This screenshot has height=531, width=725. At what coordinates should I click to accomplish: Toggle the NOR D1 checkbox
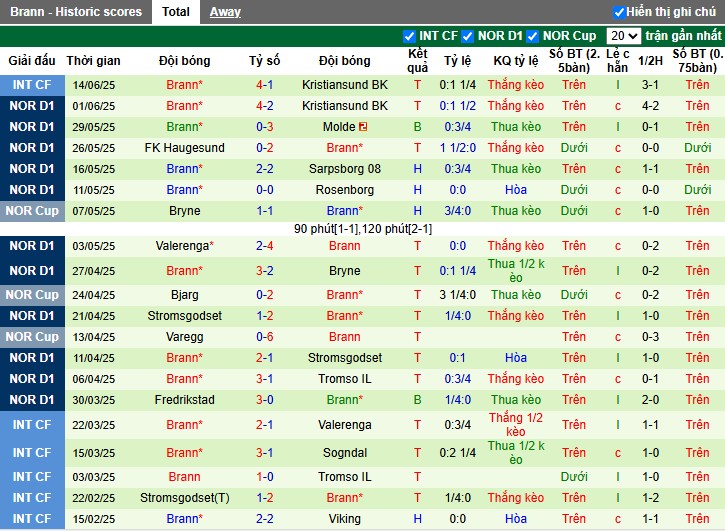(467, 36)
